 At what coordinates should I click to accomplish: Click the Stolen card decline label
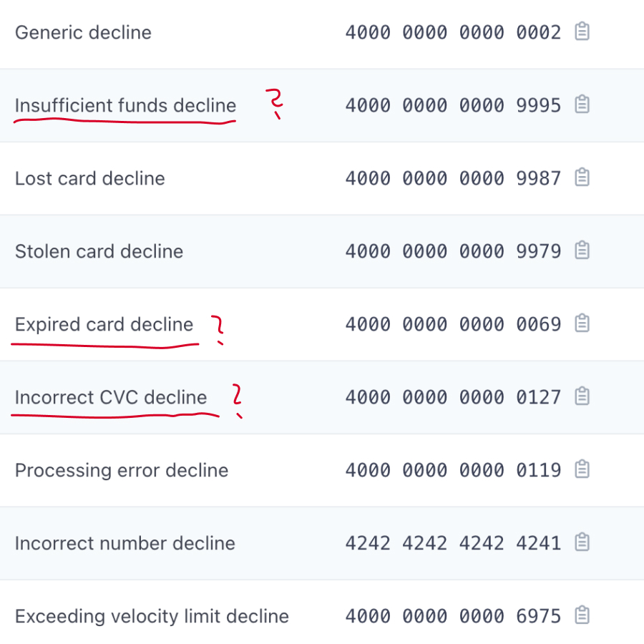coord(99,252)
